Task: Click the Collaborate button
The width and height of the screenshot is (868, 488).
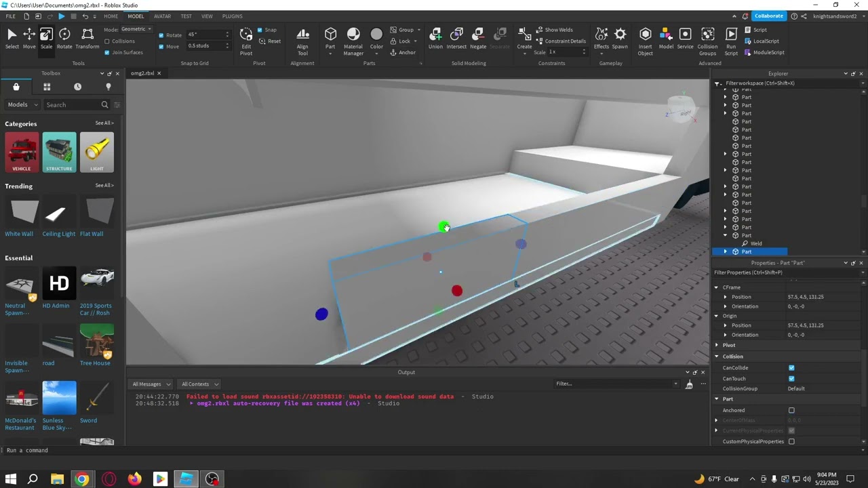Action: pyautogui.click(x=768, y=16)
